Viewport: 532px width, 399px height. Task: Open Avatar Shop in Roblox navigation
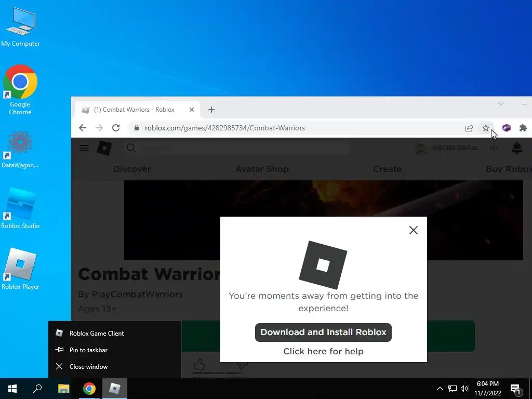tap(262, 169)
